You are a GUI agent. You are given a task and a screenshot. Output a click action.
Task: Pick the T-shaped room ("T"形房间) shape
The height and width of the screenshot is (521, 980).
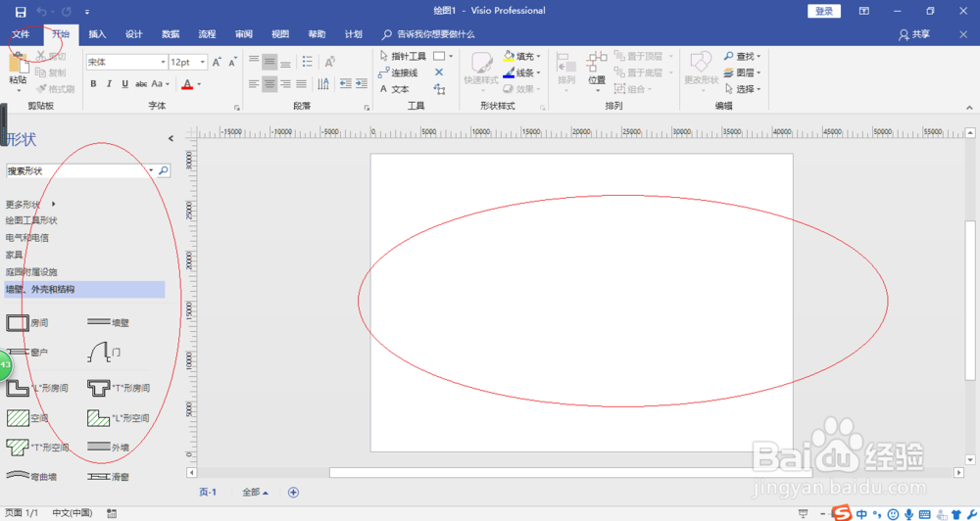(x=119, y=388)
